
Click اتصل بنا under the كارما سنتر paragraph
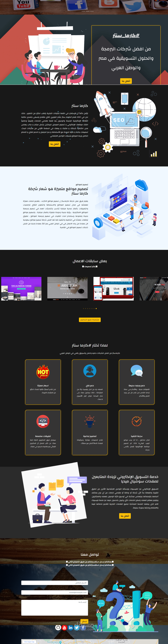point(55,144)
